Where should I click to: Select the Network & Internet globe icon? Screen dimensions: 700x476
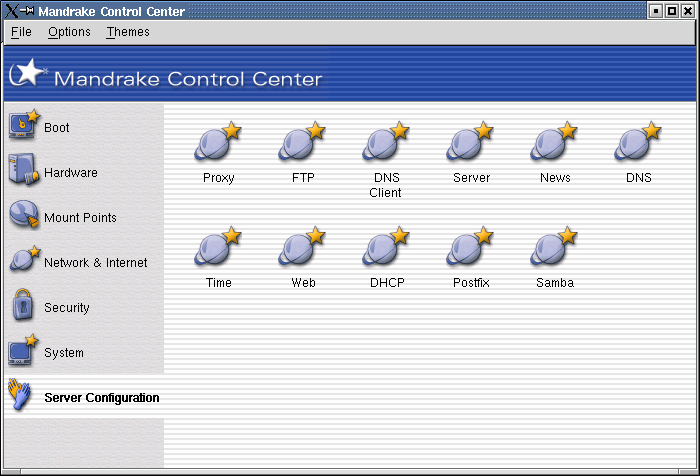[x=25, y=259]
